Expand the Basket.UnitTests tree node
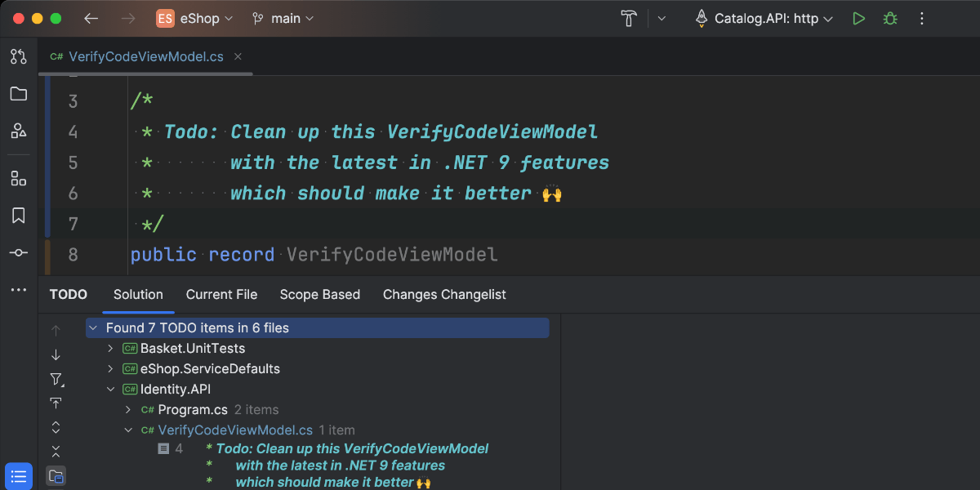Image resolution: width=980 pixels, height=490 pixels. 111,349
